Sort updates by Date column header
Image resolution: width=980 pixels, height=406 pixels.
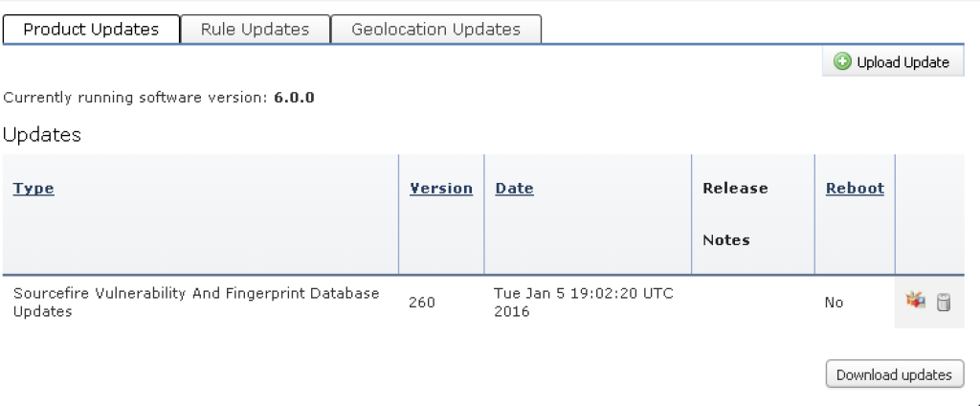(514, 189)
